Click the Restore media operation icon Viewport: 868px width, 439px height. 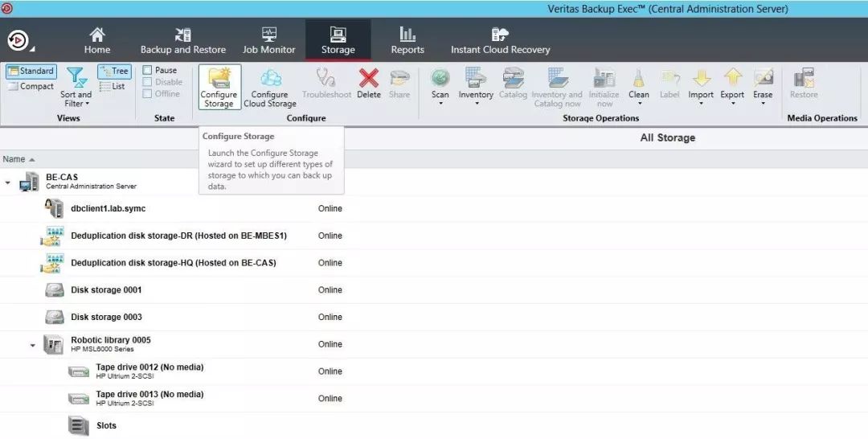804,78
